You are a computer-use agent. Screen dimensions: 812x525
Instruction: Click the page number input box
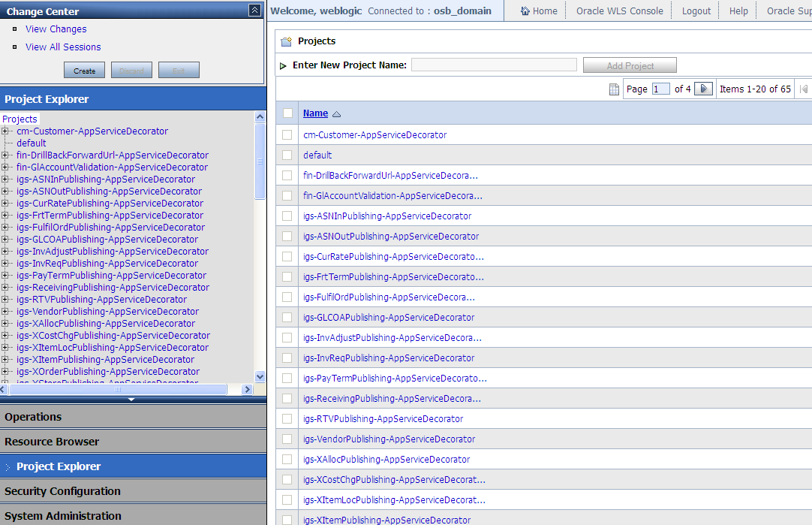click(x=661, y=89)
